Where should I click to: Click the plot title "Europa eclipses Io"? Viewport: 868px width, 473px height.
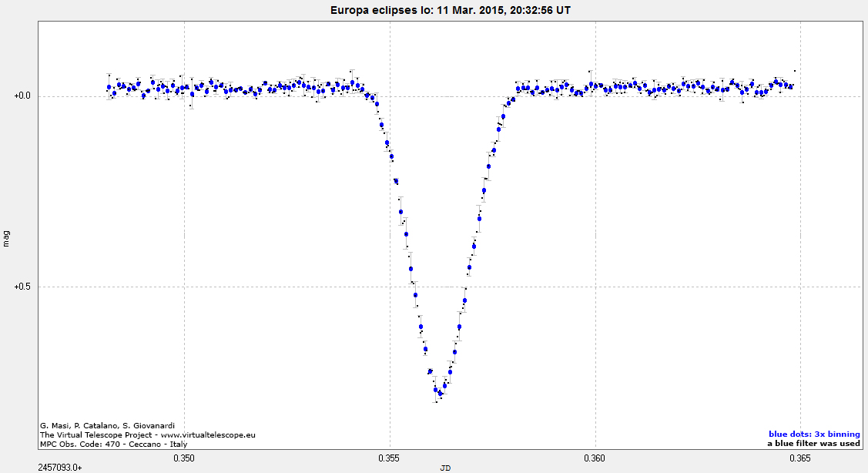coord(433,10)
